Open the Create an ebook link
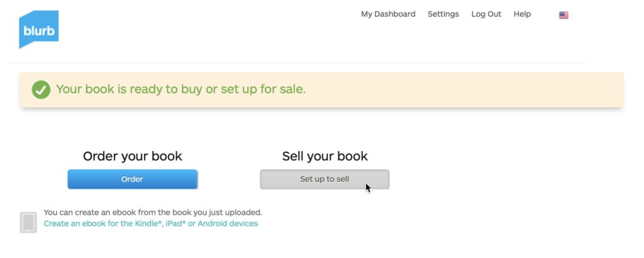Viewport: 644px width, 258px height. pos(151,223)
